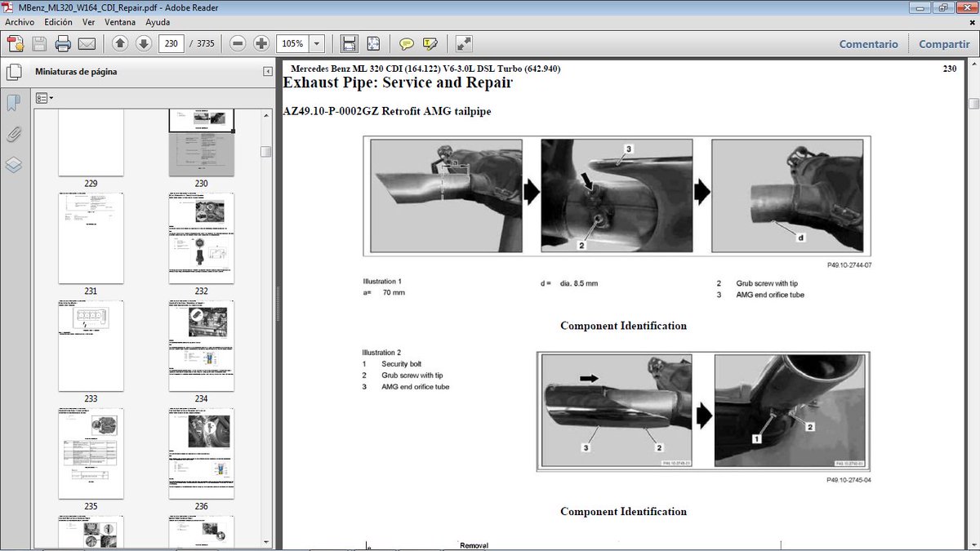Select page 231 thumbnail
This screenshot has height=551, width=980.
pos(91,238)
